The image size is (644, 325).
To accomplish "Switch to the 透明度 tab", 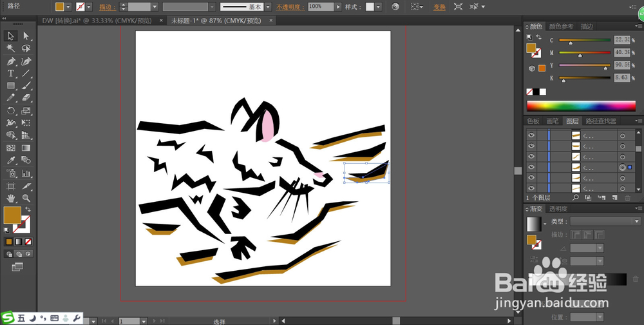I will (x=558, y=209).
